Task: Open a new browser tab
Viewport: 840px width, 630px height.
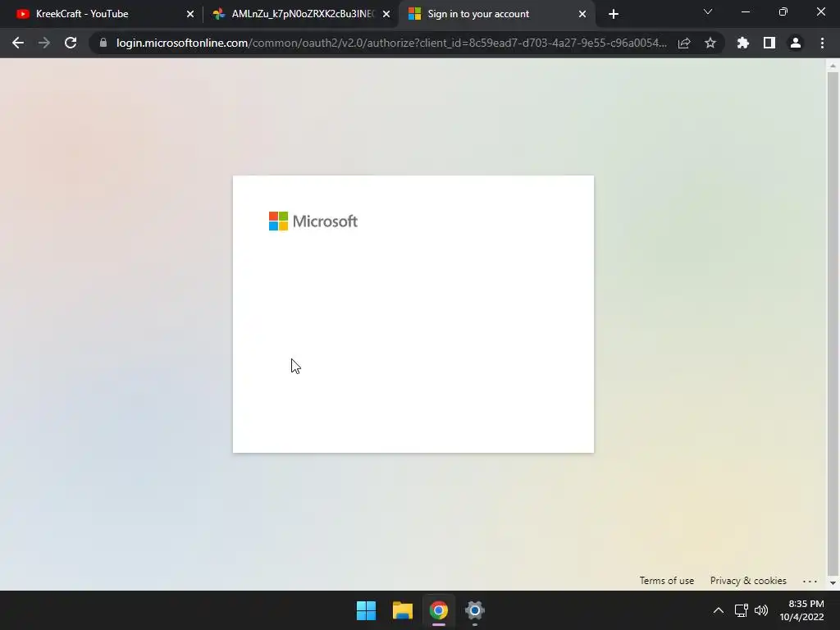Action: [x=614, y=14]
